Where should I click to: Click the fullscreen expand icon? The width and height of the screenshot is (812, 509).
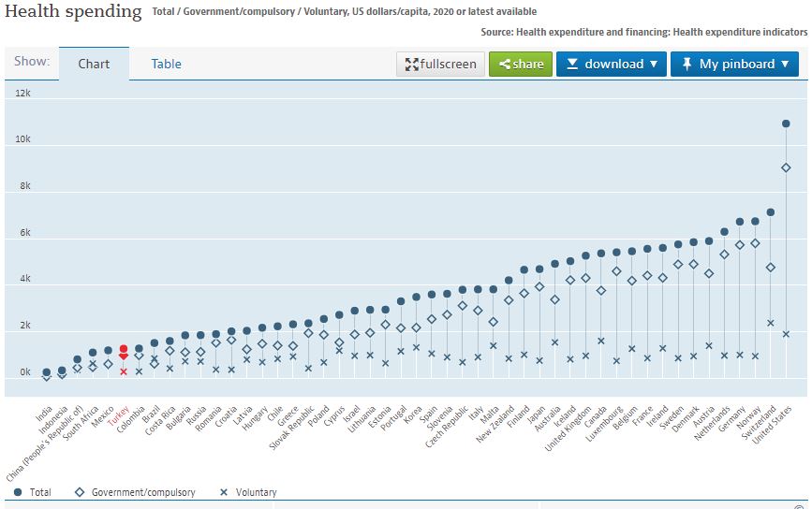click(411, 65)
